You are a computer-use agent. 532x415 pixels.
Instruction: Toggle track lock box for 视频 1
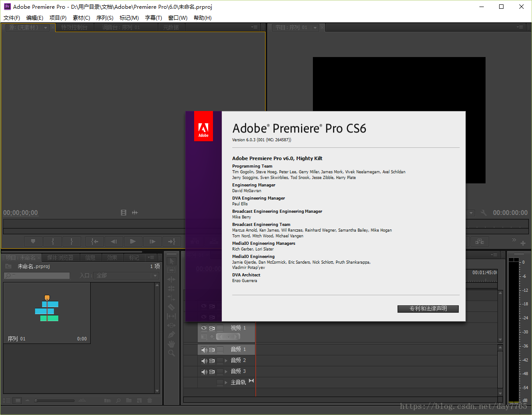click(x=220, y=328)
